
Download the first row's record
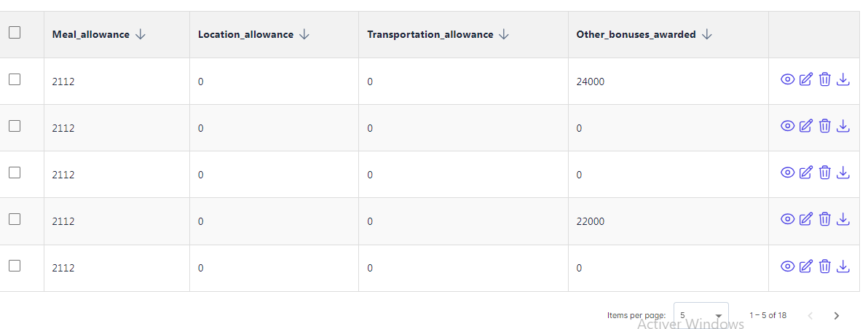[843, 80]
